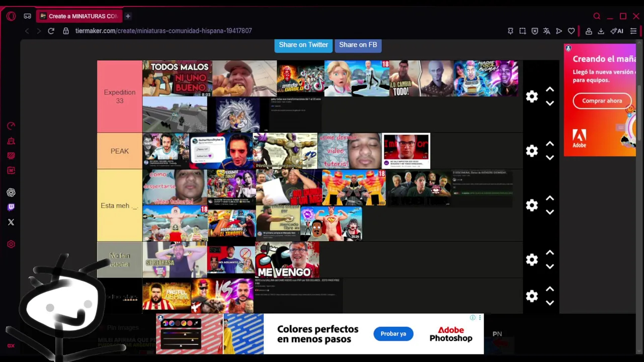
Task: Go back to the previous page
Action: (x=27, y=31)
